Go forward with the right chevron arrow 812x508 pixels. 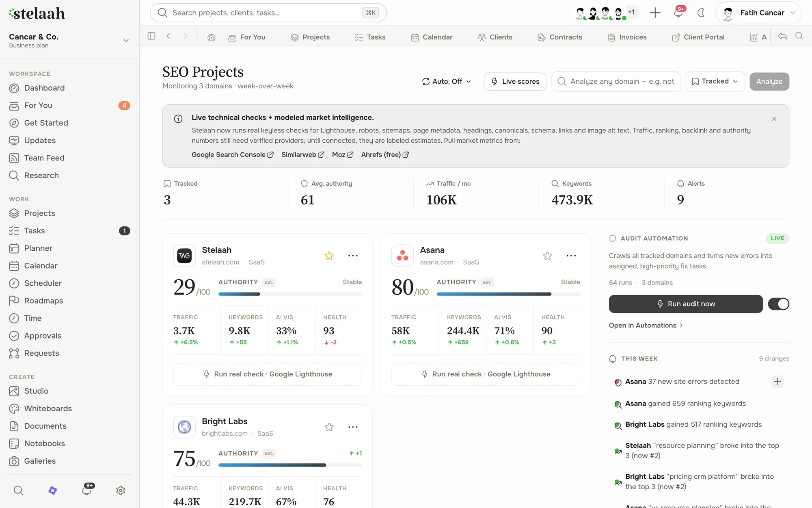pyautogui.click(x=185, y=36)
